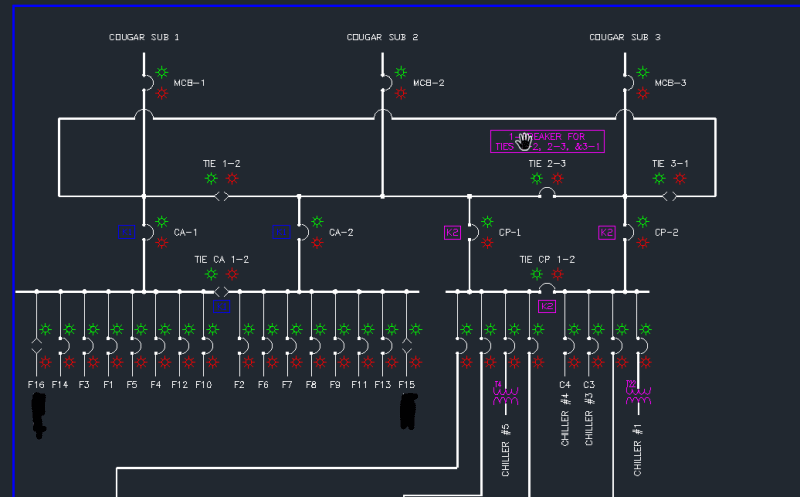
Task: Select the MCB-1 text label
Action: [189, 83]
